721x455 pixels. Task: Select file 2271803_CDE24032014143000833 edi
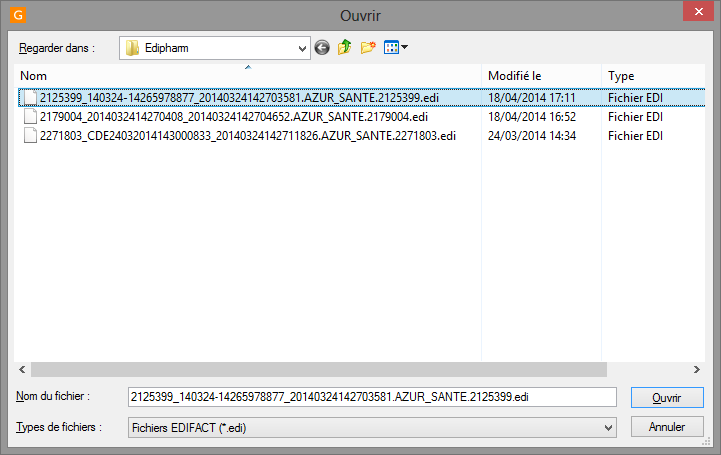(248, 136)
